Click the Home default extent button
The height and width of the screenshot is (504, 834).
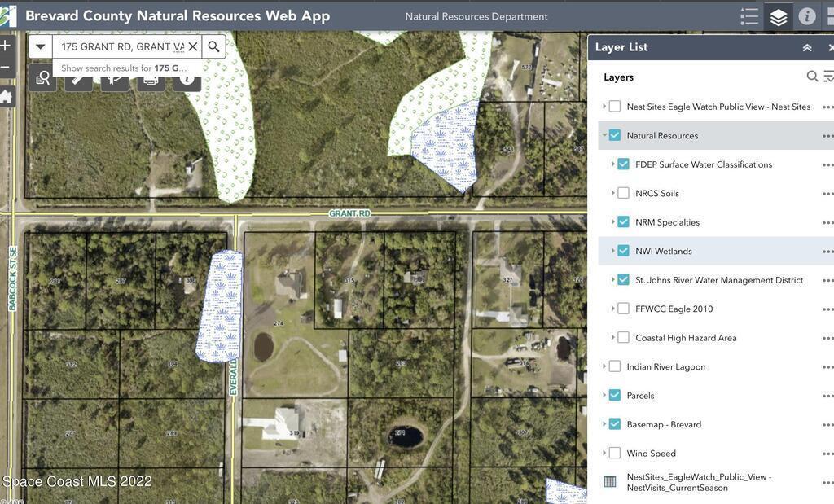pos(6,97)
